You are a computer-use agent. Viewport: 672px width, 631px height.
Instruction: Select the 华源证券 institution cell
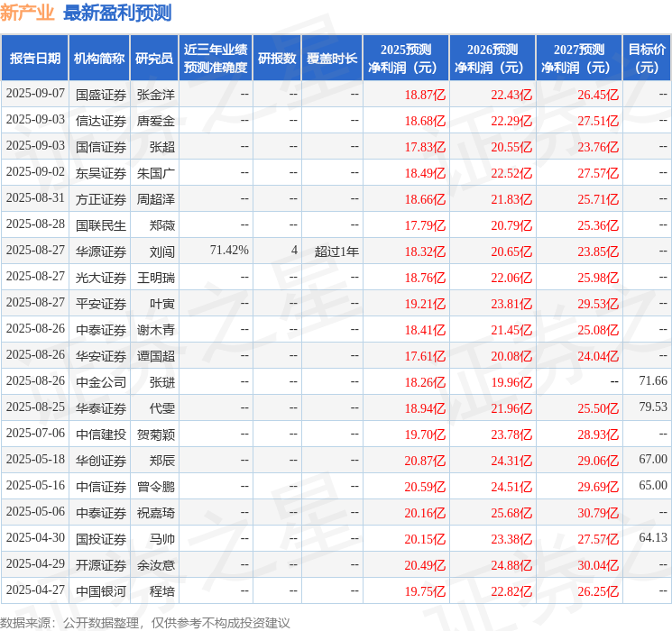point(101,251)
